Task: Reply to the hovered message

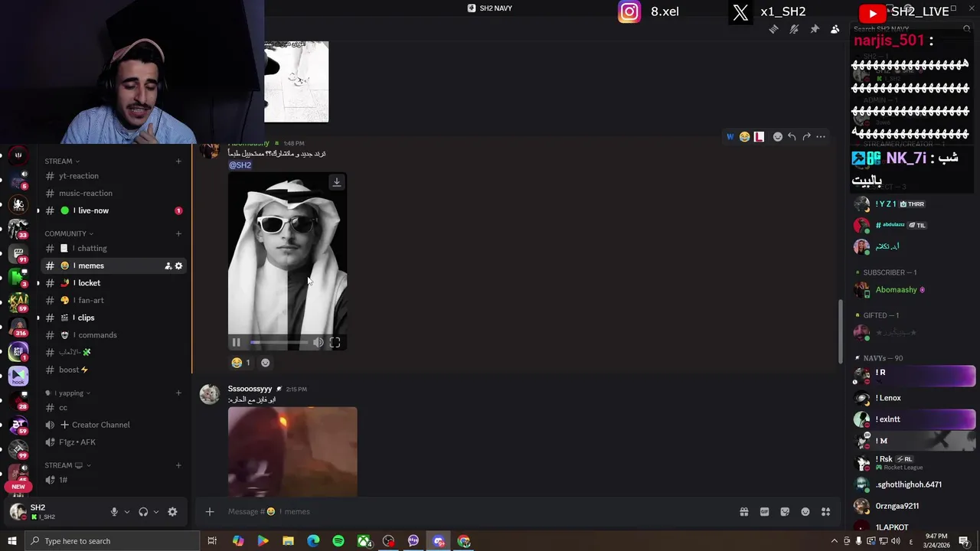Action: point(792,137)
